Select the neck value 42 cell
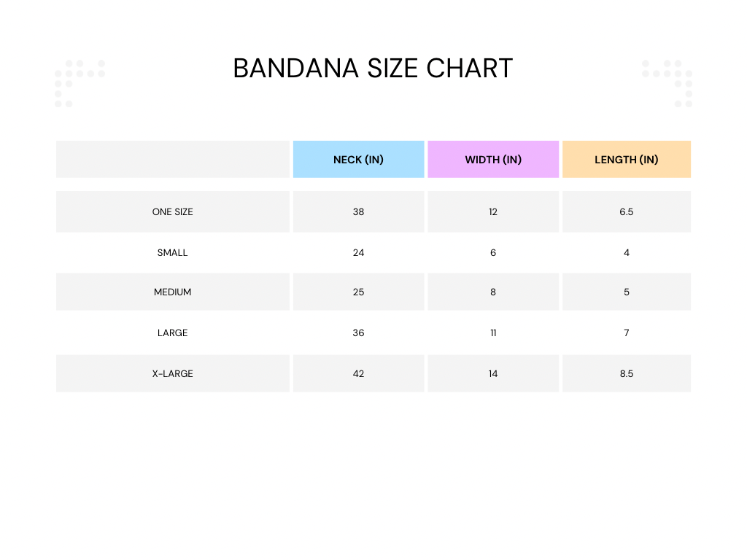The width and height of the screenshot is (747, 560). click(x=358, y=374)
